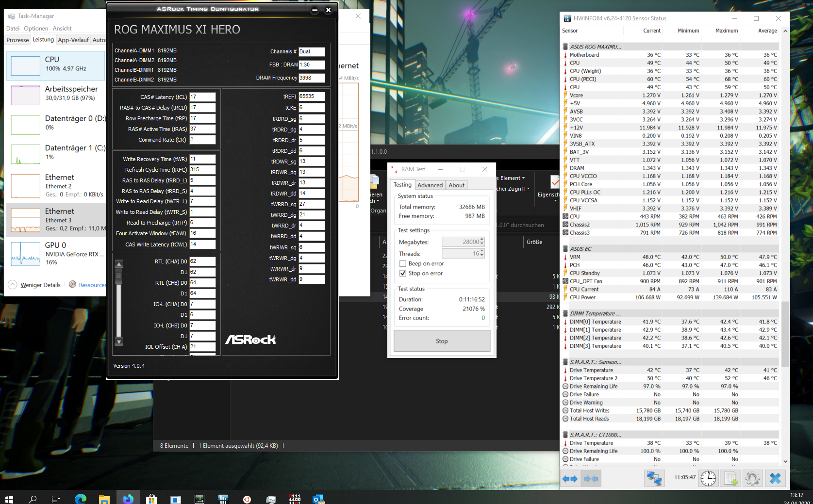Viewport: 813px width, 504px height.
Task: Expand the Eigenschaften dropdown arrow in Explorer
Action: point(555,200)
